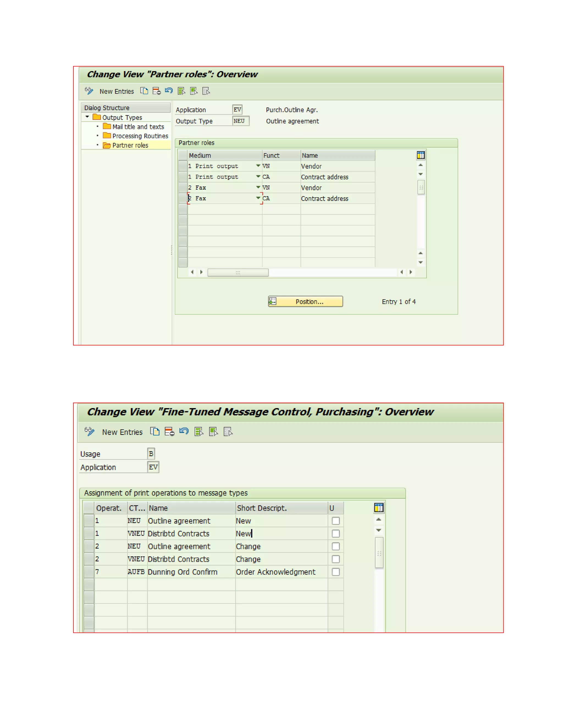
Task: Click scroll up arrow in Partner roles table
Action: pos(421,165)
